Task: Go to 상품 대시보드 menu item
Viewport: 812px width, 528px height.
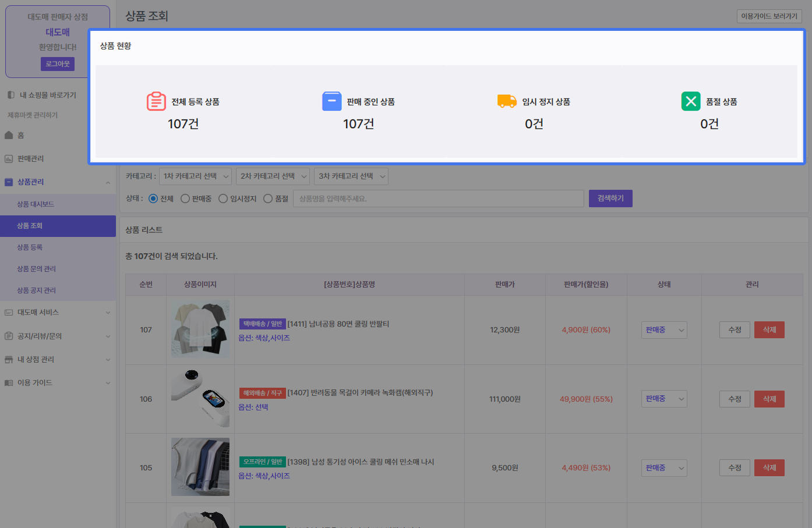Action: click(36, 204)
